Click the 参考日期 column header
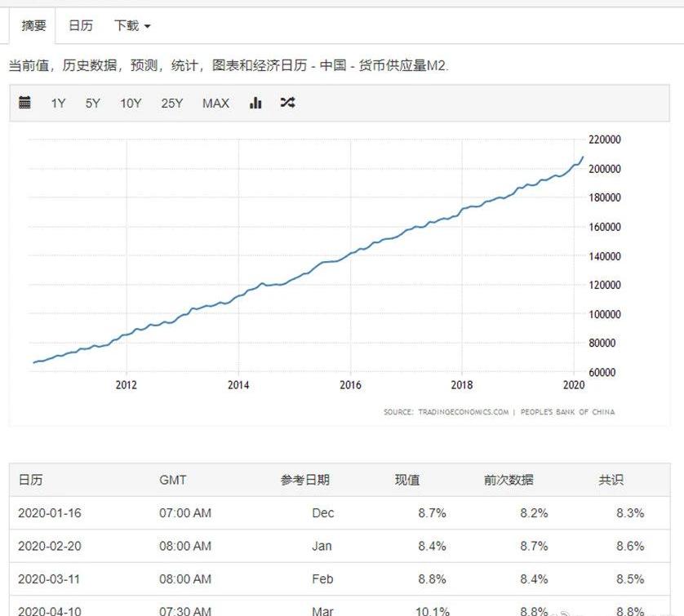Screen dimensions: 684x616 (305, 480)
